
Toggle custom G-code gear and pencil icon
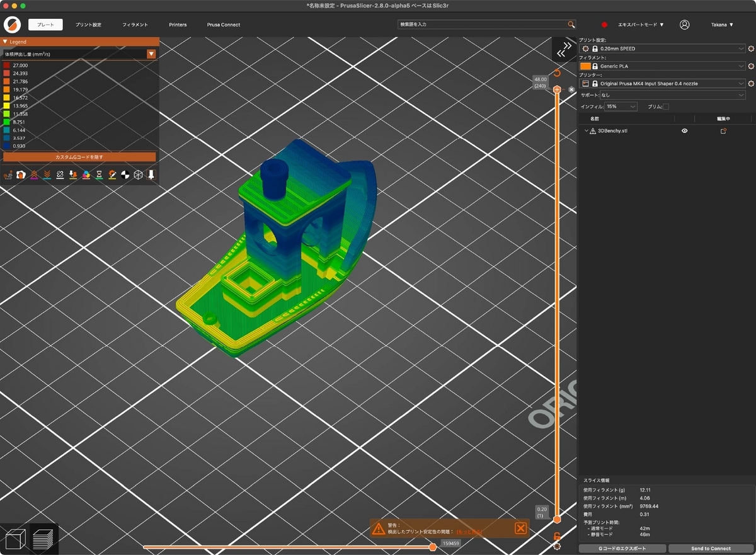[x=112, y=175]
